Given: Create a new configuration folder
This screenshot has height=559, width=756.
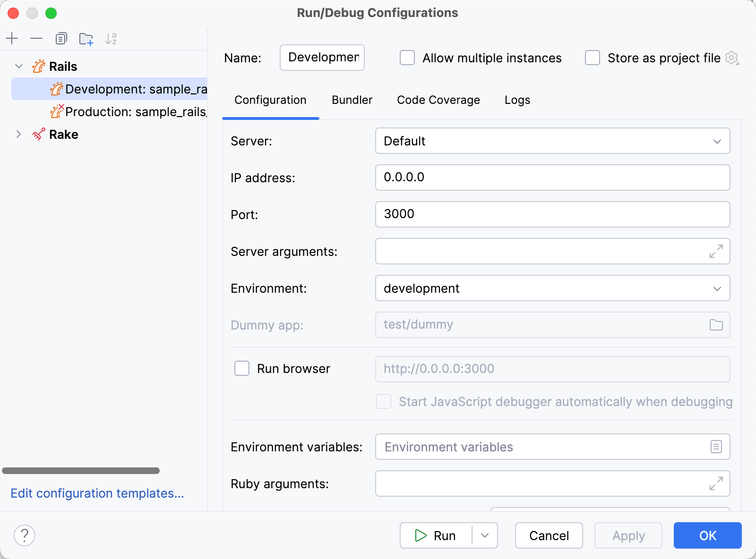Looking at the screenshot, I should [86, 38].
